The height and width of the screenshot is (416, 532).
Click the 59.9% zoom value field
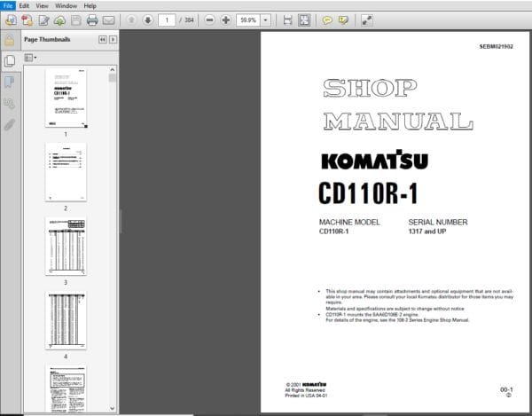[248, 20]
